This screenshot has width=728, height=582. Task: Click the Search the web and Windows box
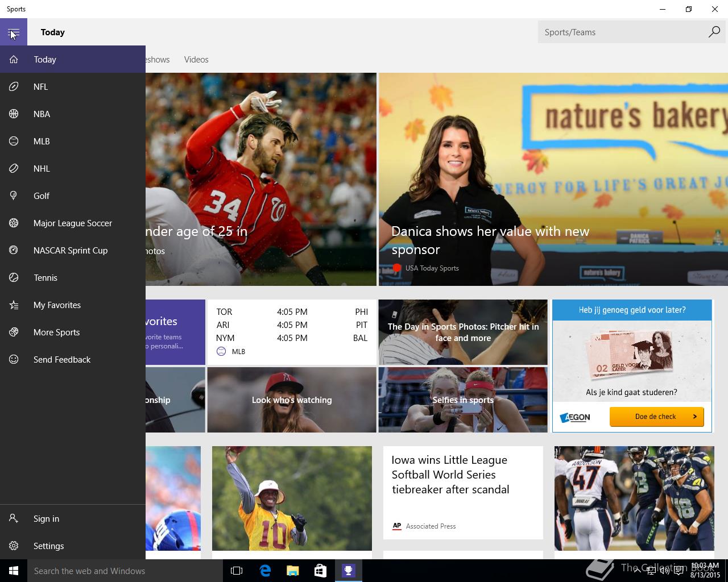125,571
